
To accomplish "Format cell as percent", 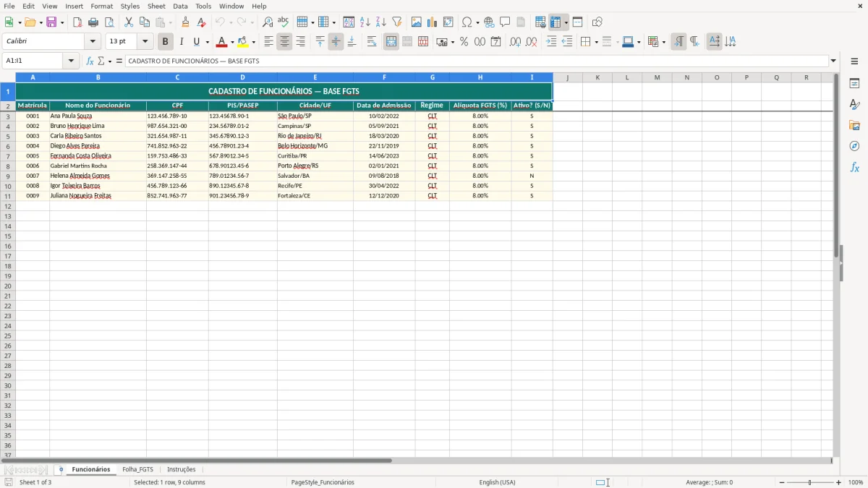I will point(464,41).
